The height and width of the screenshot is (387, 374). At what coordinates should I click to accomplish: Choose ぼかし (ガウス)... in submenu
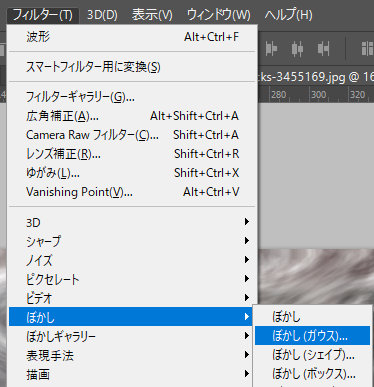click(313, 335)
